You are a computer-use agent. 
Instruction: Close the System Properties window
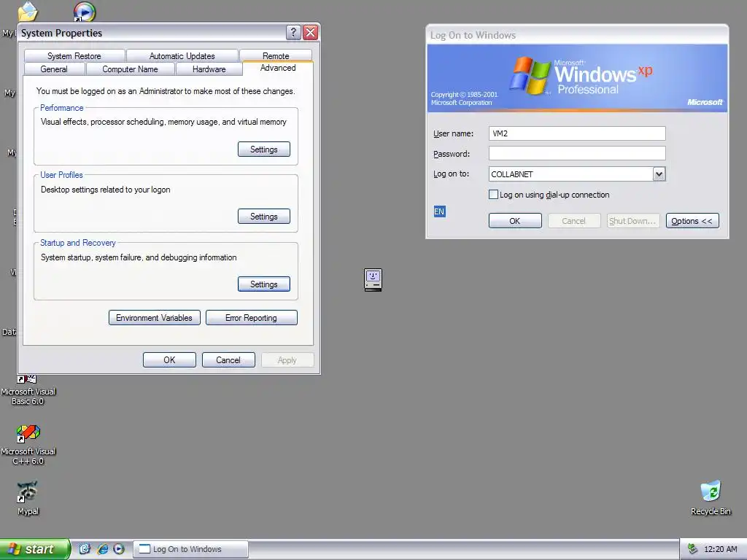(x=311, y=32)
